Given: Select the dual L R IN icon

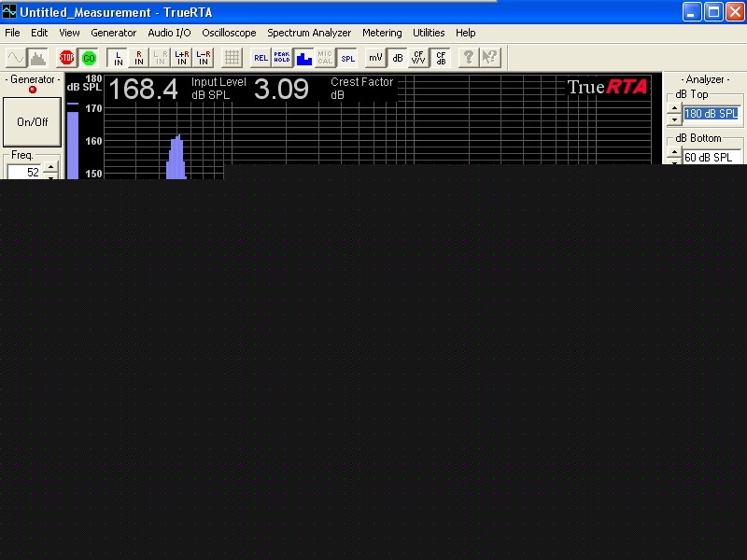Looking at the screenshot, I should [x=161, y=58].
